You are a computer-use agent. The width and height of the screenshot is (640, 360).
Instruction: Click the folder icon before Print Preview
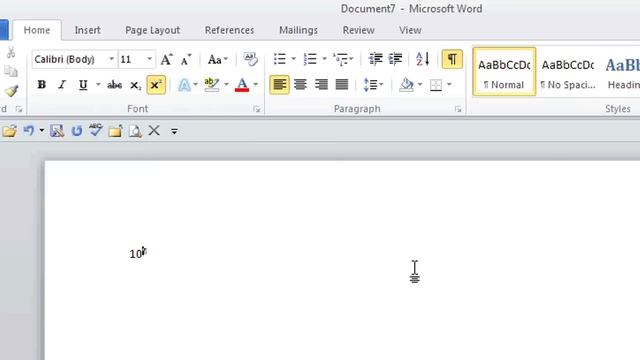[116, 131]
